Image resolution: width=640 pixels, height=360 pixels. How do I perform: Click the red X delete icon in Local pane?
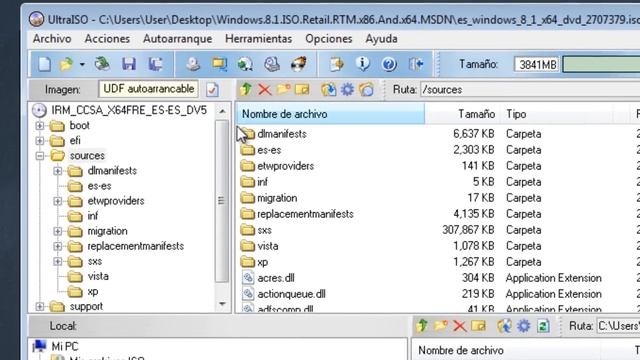[x=460, y=326]
